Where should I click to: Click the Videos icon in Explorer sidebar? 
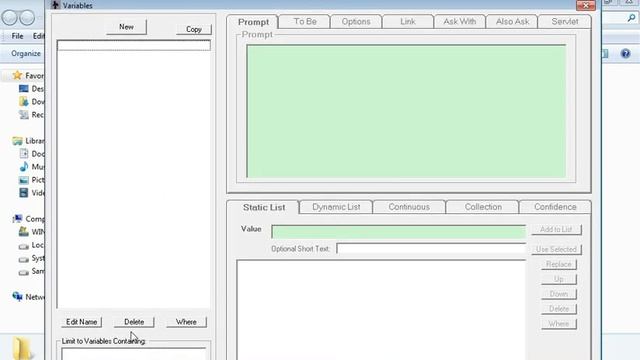[24, 193]
